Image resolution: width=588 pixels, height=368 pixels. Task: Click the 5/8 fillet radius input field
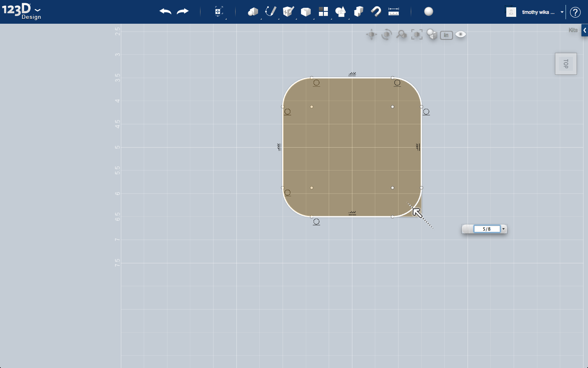coord(487,229)
